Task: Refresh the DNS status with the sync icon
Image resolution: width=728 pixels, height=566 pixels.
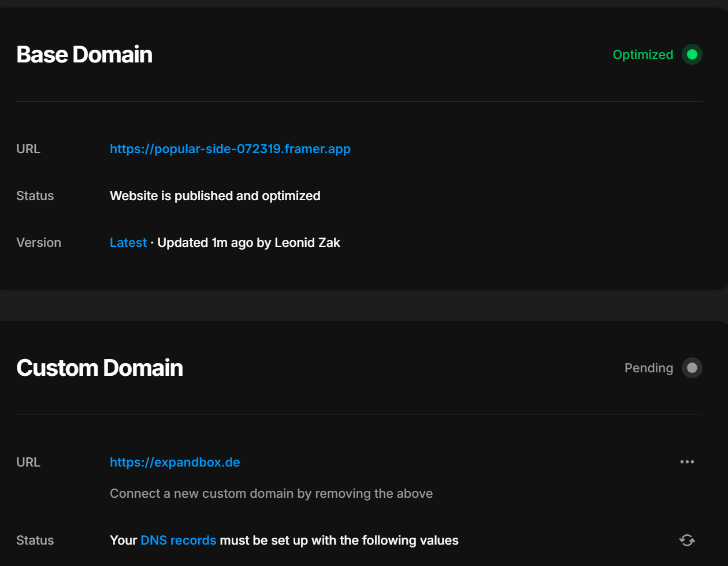Action: pyautogui.click(x=687, y=540)
